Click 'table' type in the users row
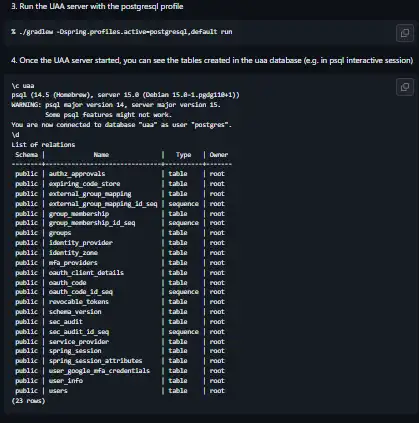 coord(178,391)
